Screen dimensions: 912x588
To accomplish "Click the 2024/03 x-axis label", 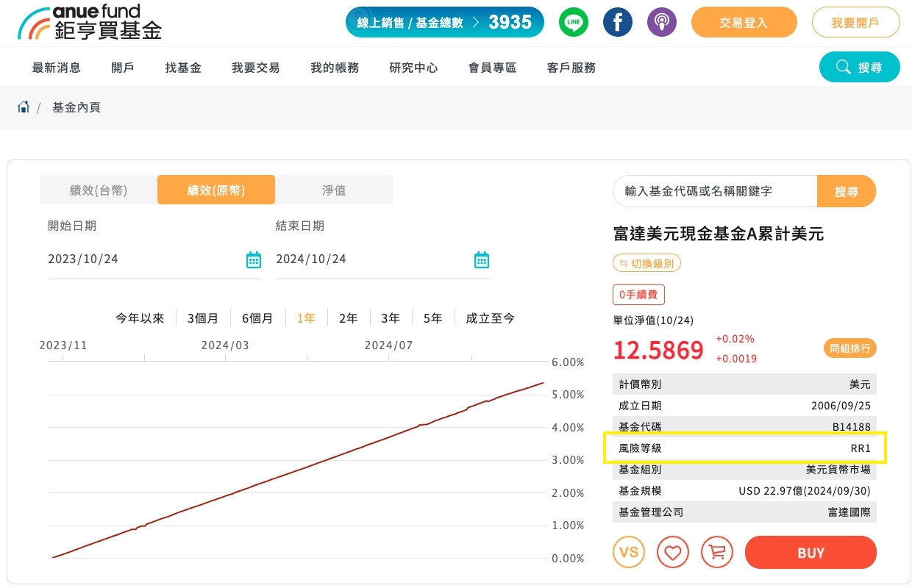I will pos(225,345).
